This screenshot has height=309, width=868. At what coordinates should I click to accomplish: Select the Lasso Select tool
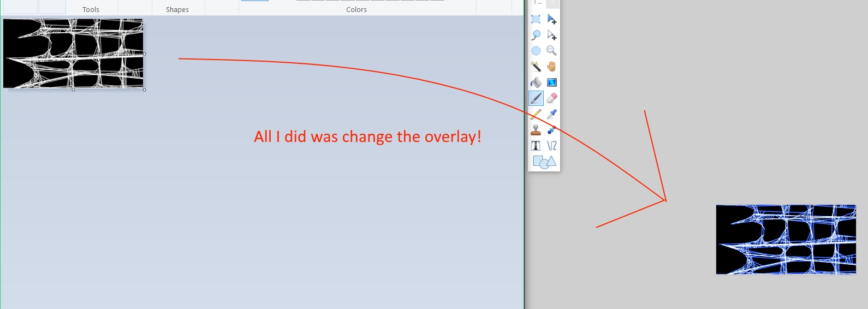(536, 35)
